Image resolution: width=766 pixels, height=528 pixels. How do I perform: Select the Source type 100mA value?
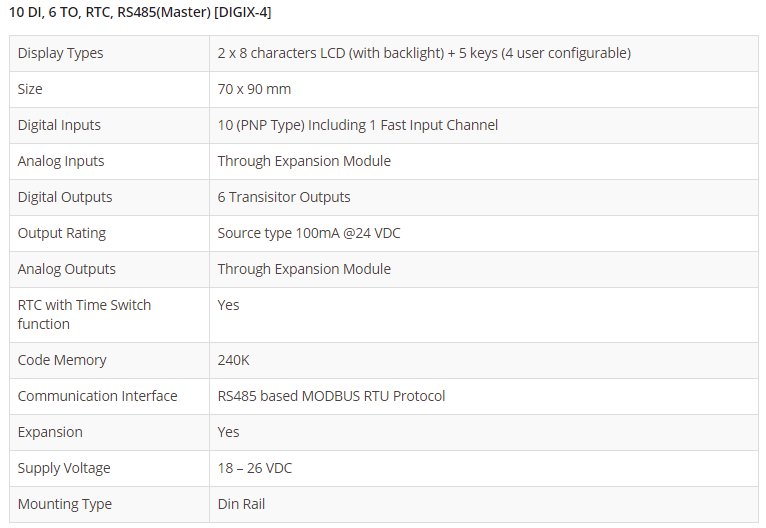[309, 233]
